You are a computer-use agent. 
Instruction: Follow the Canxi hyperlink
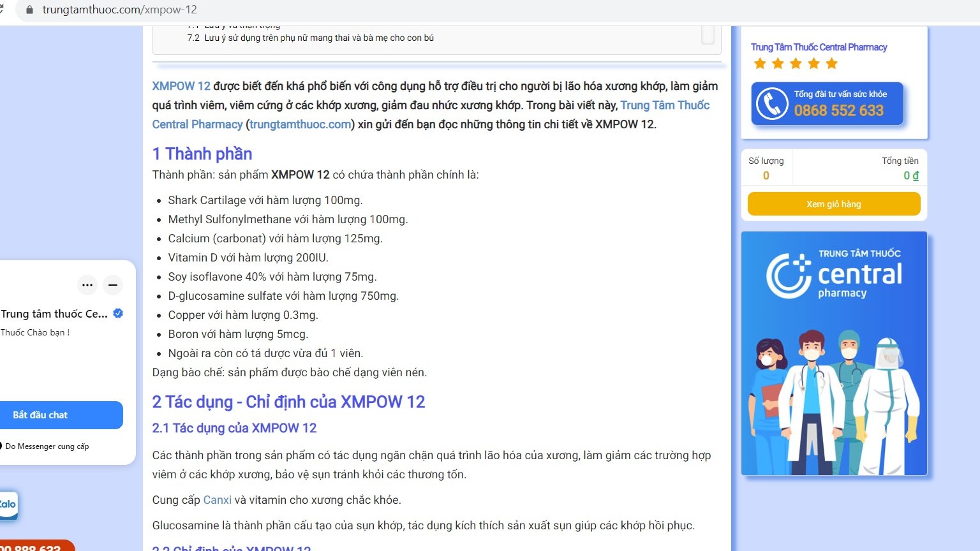(217, 500)
